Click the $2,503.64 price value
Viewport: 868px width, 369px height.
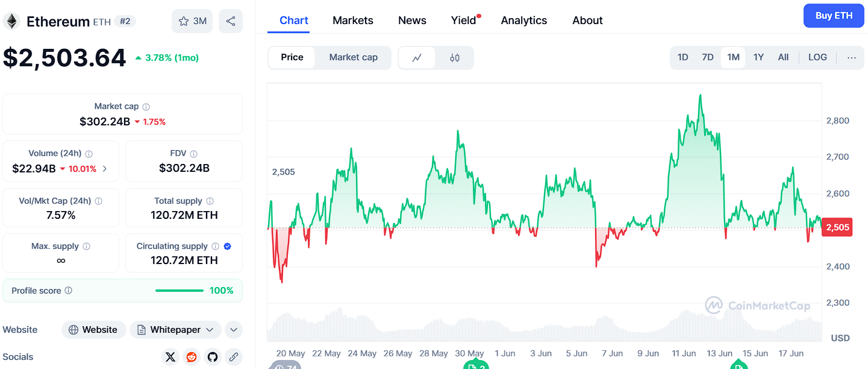pyautogui.click(x=64, y=58)
